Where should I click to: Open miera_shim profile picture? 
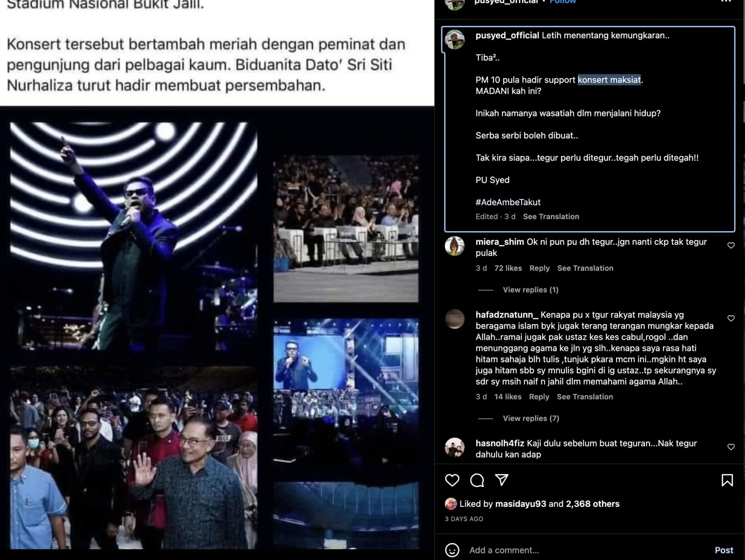pos(455,246)
